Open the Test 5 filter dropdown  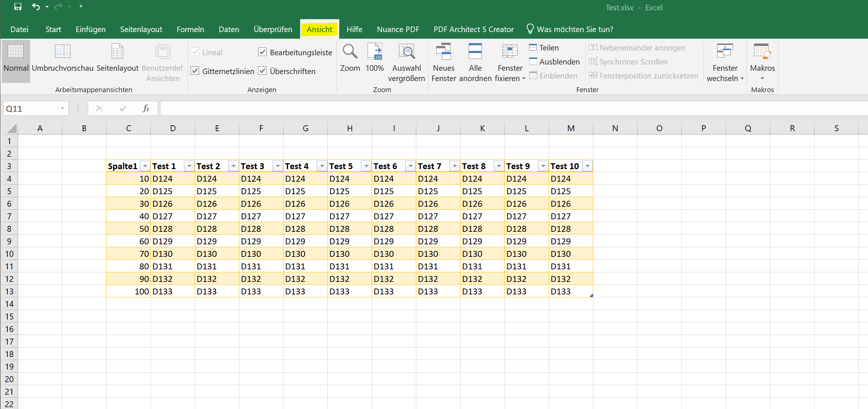pos(367,166)
